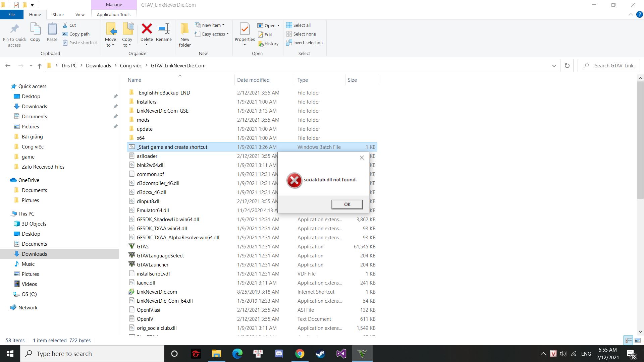Select the View ribbon tab
The image size is (644, 362).
(79, 15)
